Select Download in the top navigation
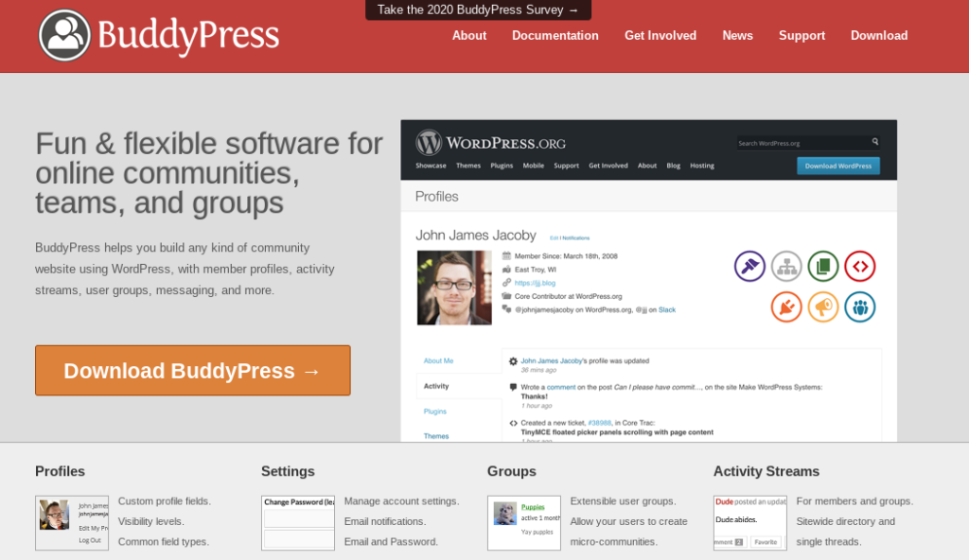969x560 pixels. tap(879, 35)
